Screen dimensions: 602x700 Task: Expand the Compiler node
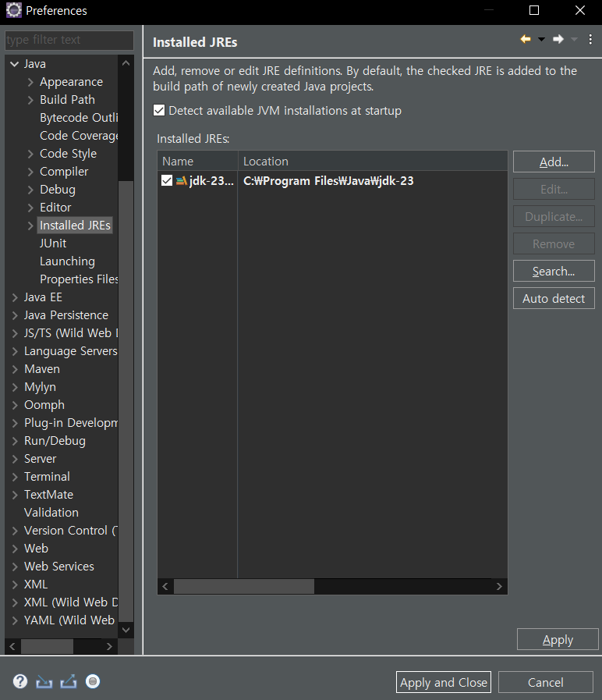click(x=30, y=172)
